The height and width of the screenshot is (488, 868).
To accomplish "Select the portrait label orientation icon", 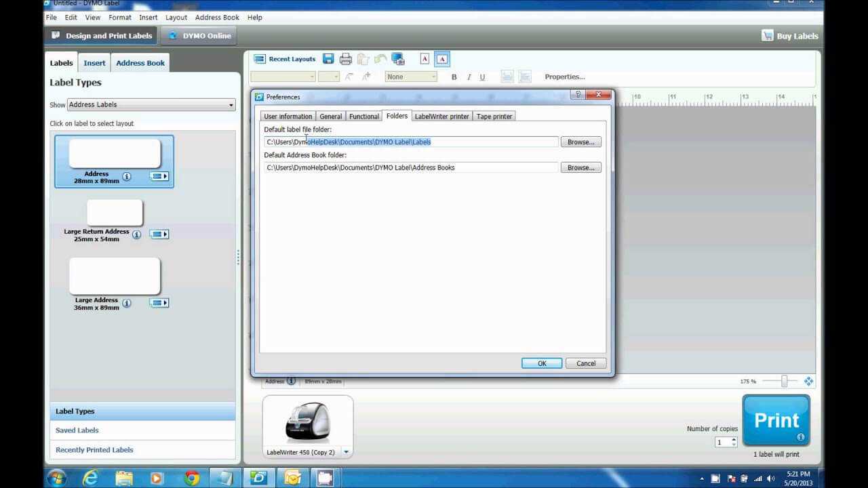I will (425, 59).
